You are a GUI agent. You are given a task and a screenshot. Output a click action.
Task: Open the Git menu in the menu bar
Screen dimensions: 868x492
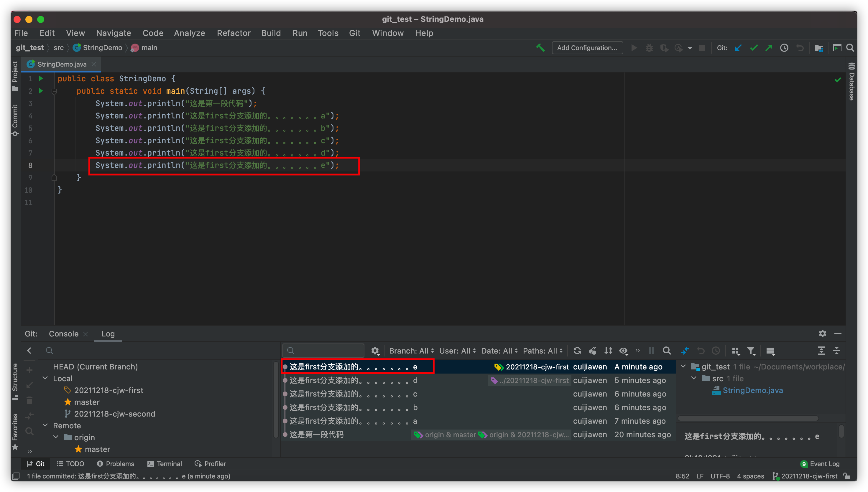click(355, 33)
